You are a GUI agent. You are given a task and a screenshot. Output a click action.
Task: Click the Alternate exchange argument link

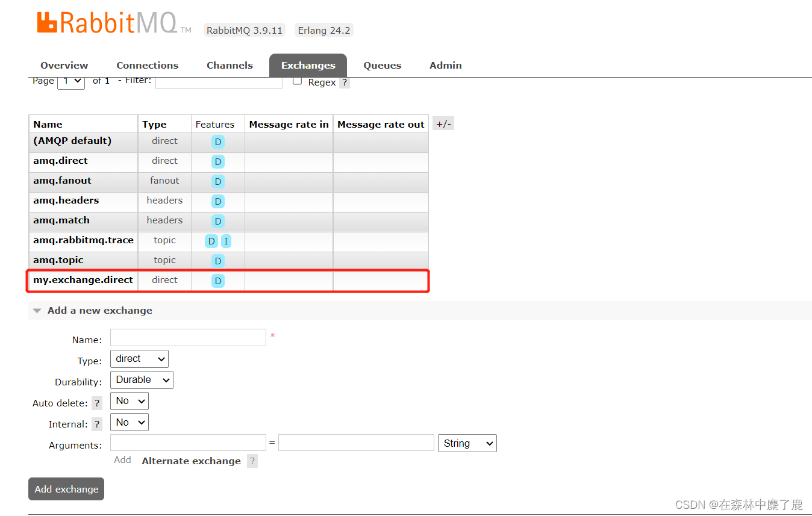pyautogui.click(x=192, y=461)
